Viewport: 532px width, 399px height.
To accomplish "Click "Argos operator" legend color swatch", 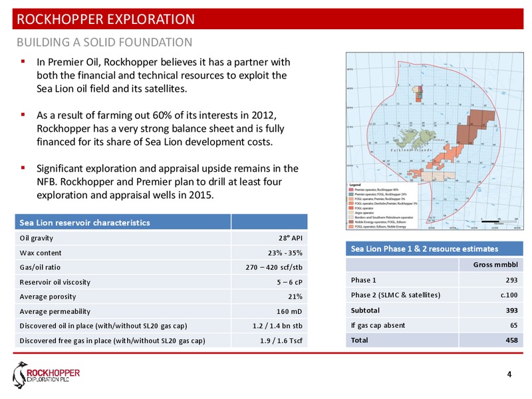I will 351,213.
